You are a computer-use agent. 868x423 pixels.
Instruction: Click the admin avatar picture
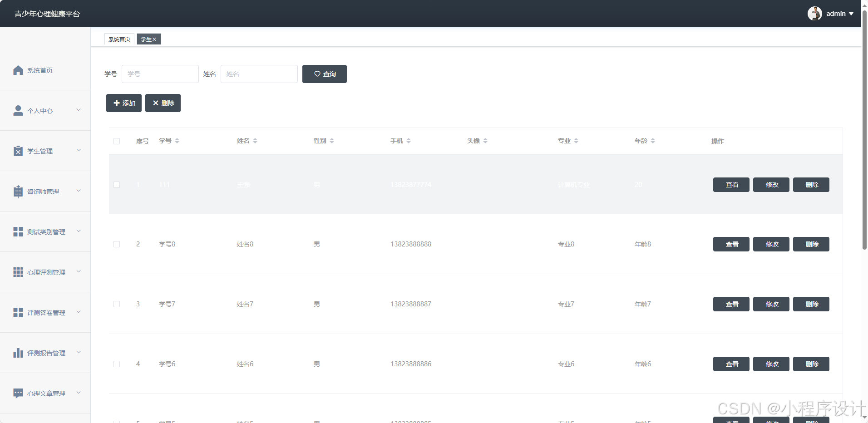[814, 14]
